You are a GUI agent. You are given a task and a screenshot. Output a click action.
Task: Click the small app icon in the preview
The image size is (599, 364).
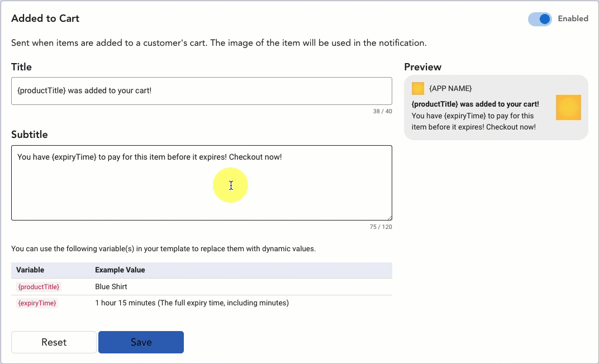[x=418, y=89]
